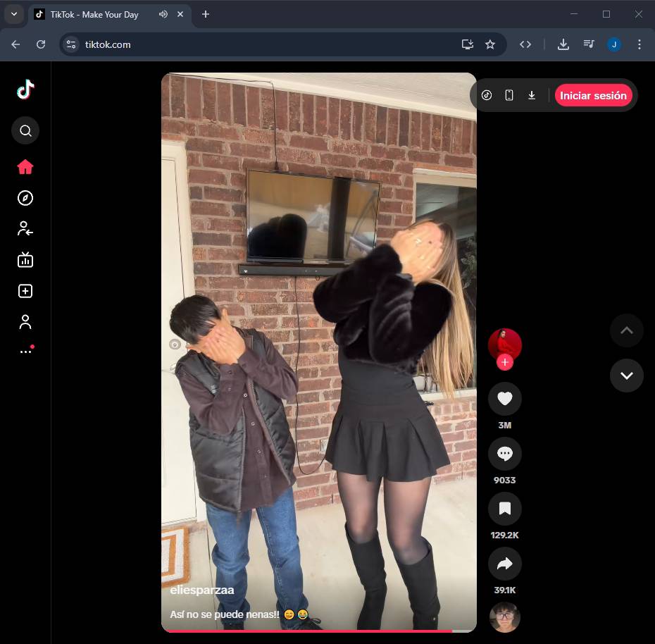This screenshot has width=655, height=644.
Task: Expand the More options in sidebar
Action: (x=25, y=351)
